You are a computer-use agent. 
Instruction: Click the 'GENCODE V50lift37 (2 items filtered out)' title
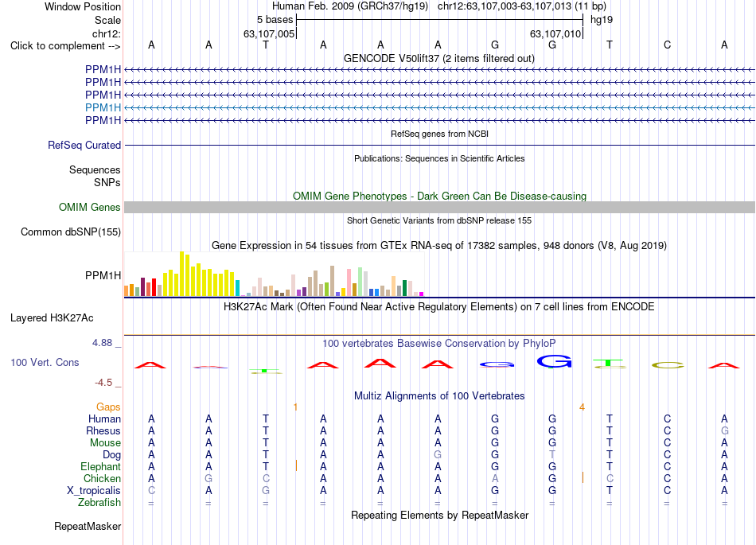tap(438, 58)
